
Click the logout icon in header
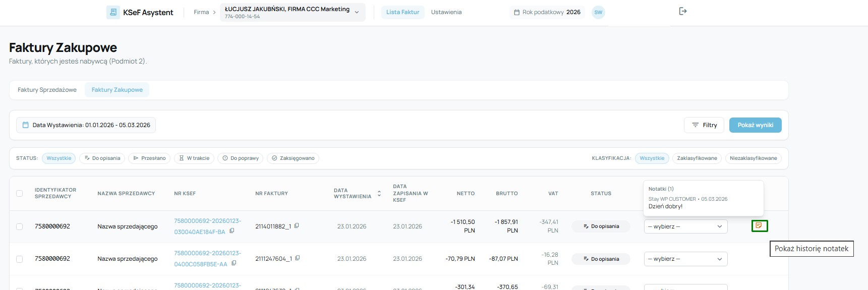tap(683, 11)
